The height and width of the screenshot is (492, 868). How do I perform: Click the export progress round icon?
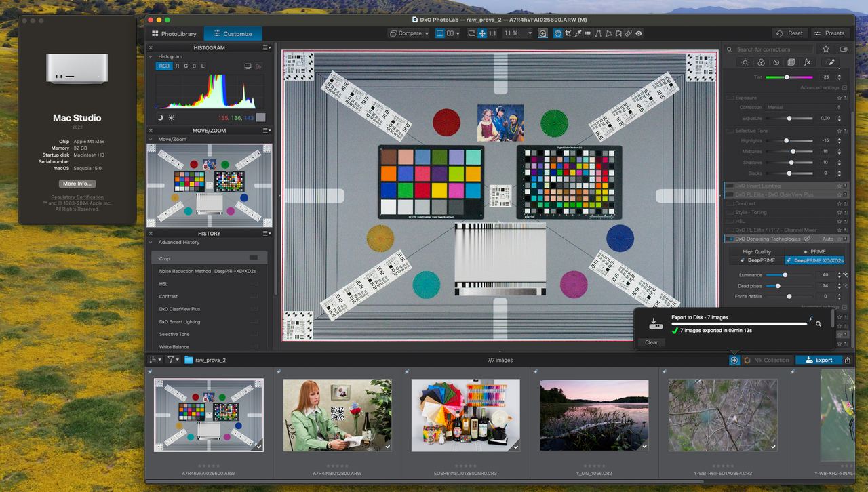(x=734, y=360)
